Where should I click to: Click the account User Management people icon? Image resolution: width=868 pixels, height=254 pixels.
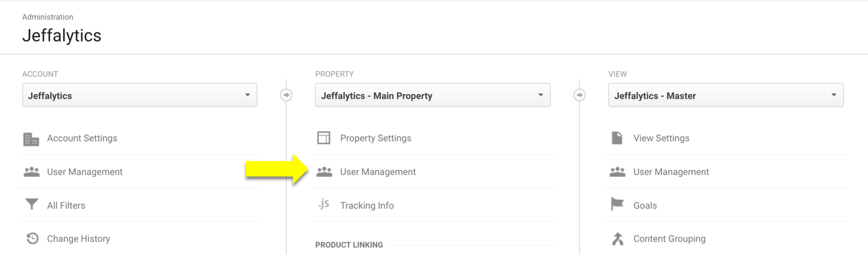[32, 172]
